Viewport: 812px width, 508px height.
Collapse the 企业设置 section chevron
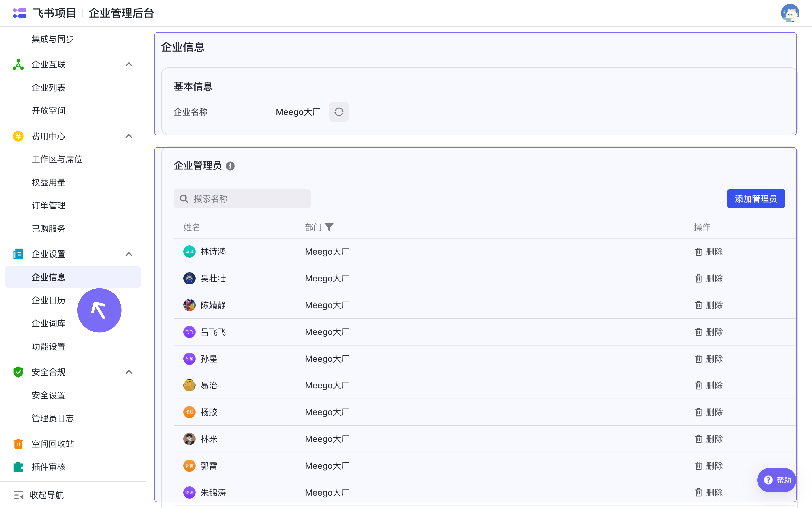point(129,254)
